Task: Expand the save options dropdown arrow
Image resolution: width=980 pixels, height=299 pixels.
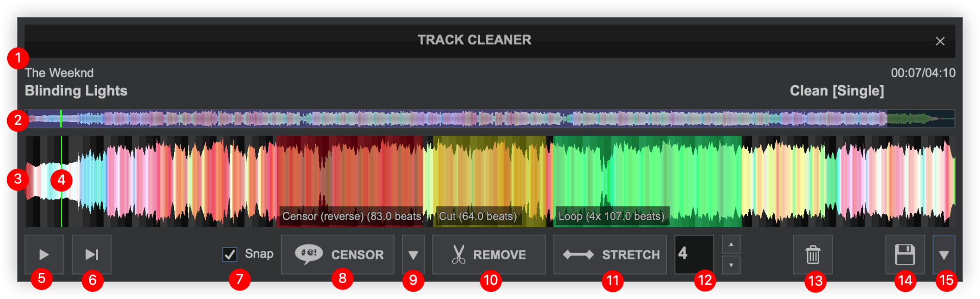Action: (x=944, y=254)
